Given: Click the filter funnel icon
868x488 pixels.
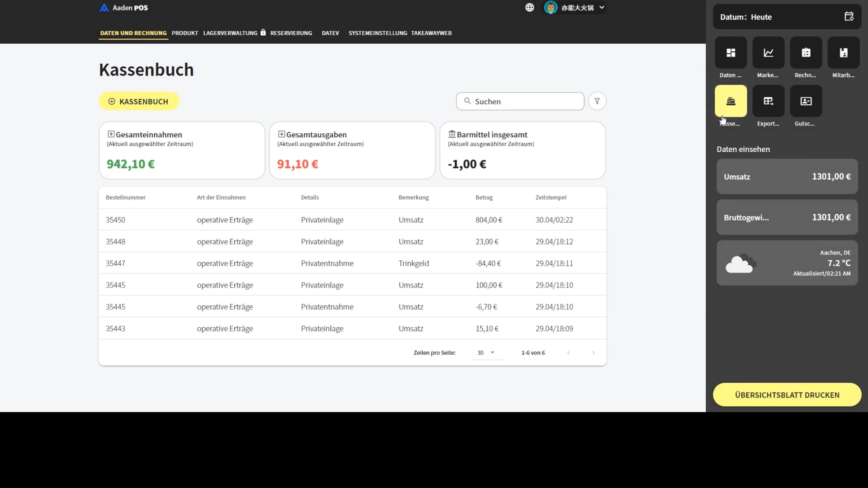Looking at the screenshot, I should pyautogui.click(x=597, y=101).
